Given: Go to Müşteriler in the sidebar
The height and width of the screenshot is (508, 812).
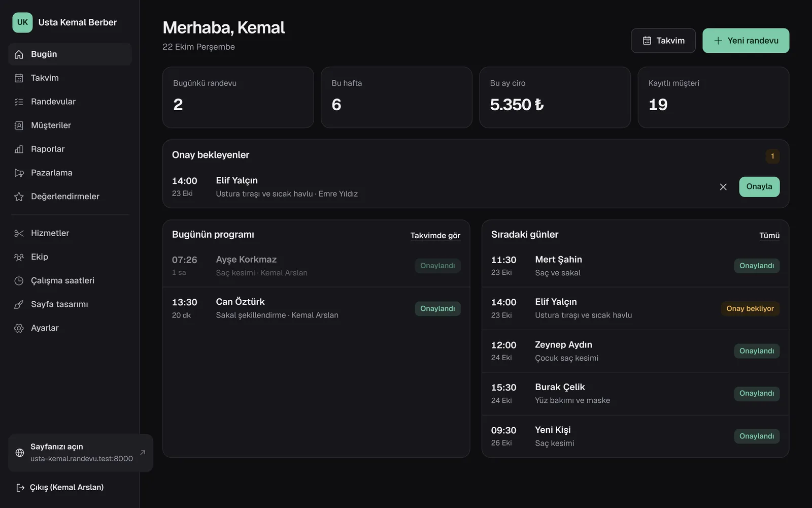Looking at the screenshot, I should tap(70, 125).
